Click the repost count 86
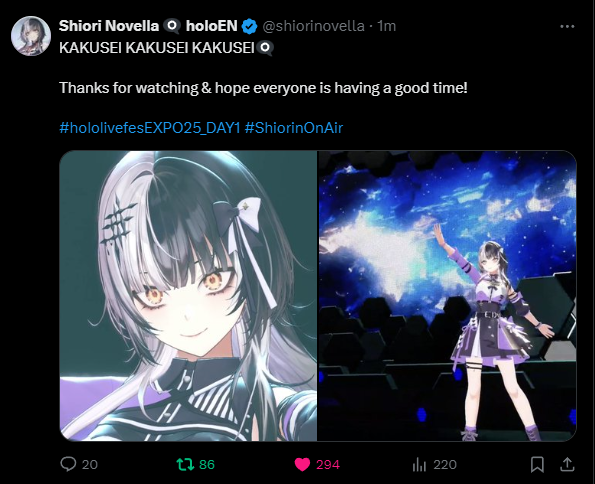 207,465
